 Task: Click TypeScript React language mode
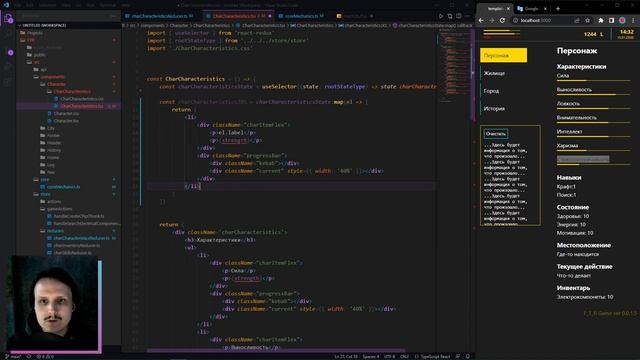click(435, 356)
